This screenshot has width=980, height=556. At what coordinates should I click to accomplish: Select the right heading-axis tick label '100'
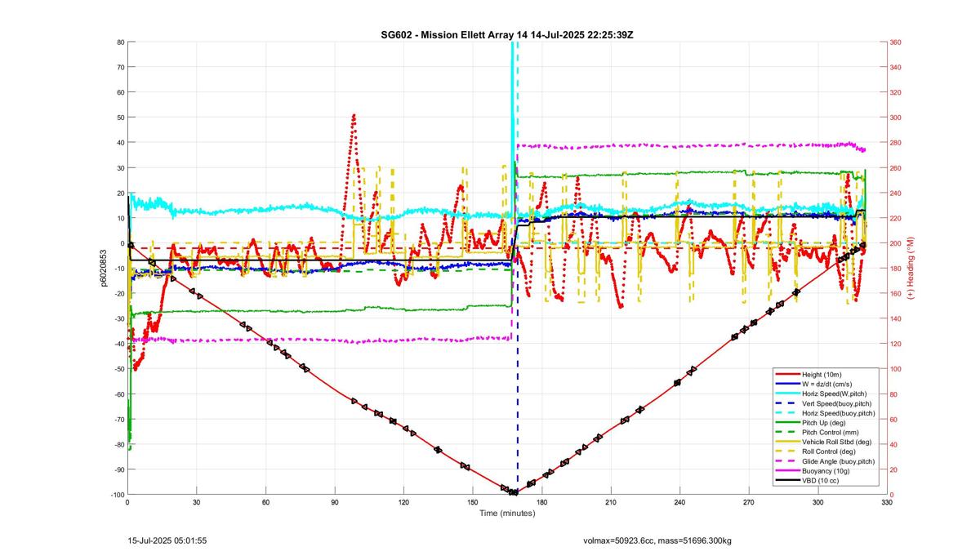click(897, 369)
